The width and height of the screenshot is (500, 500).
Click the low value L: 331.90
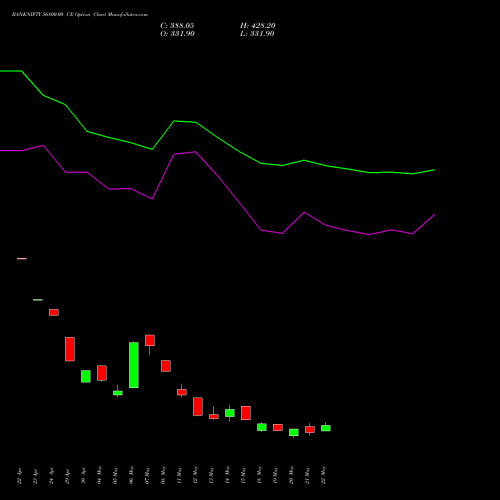[257, 34]
